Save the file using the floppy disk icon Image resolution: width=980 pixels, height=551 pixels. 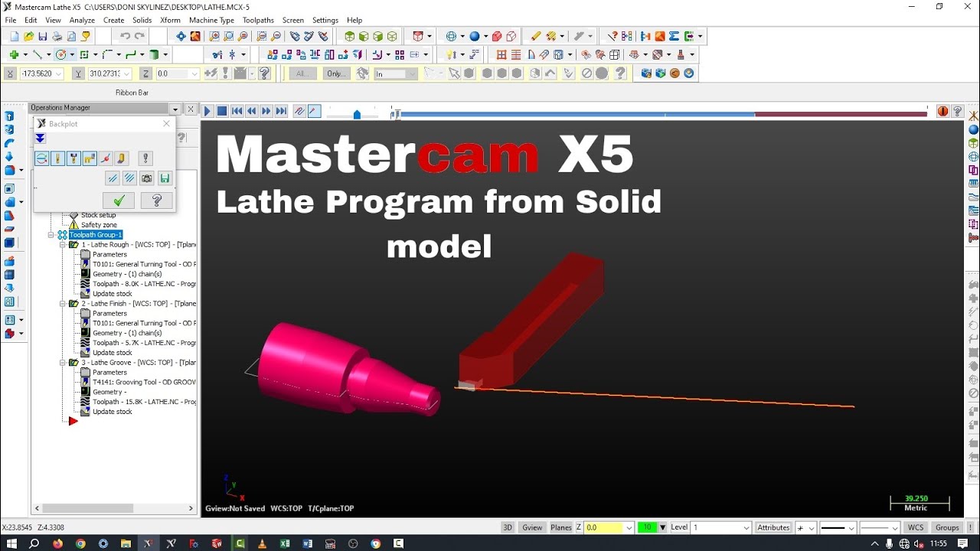(x=43, y=36)
